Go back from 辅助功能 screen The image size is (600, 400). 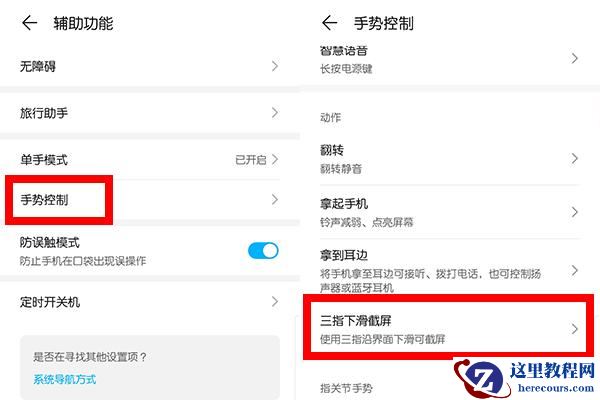click(29, 23)
